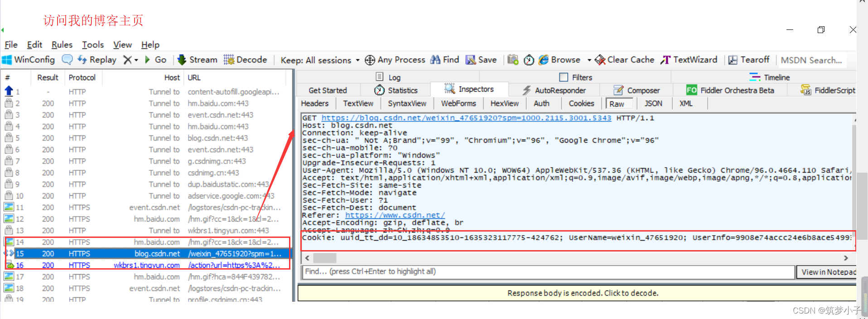Sort sessions by Result column header

click(x=48, y=77)
